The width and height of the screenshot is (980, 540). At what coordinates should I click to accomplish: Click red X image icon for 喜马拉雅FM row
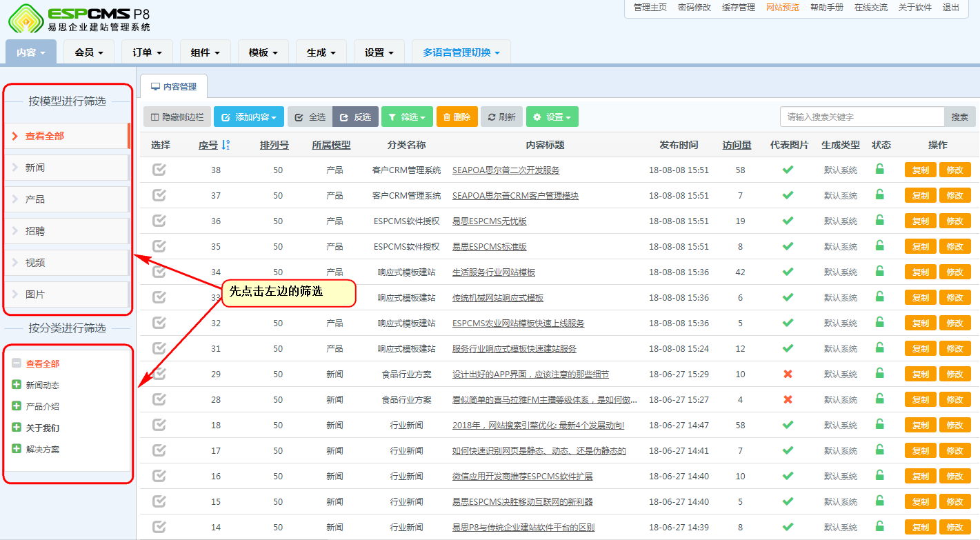(788, 399)
